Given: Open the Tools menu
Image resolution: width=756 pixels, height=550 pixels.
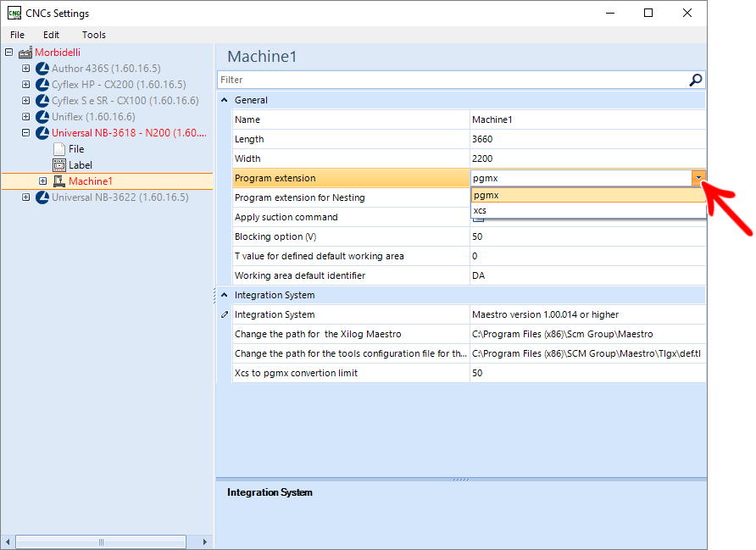Looking at the screenshot, I should pos(93,35).
